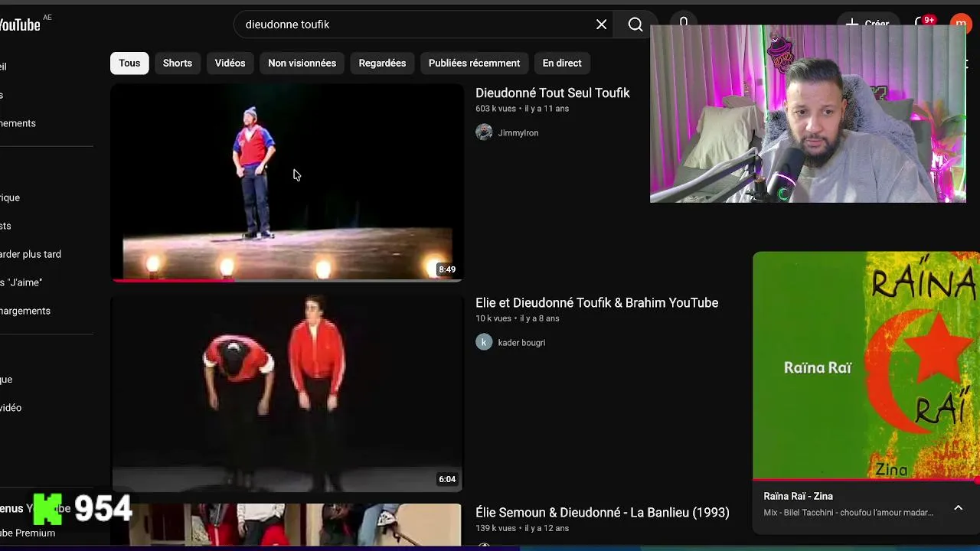
Task: Click the YouTube logo
Action: tap(20, 24)
